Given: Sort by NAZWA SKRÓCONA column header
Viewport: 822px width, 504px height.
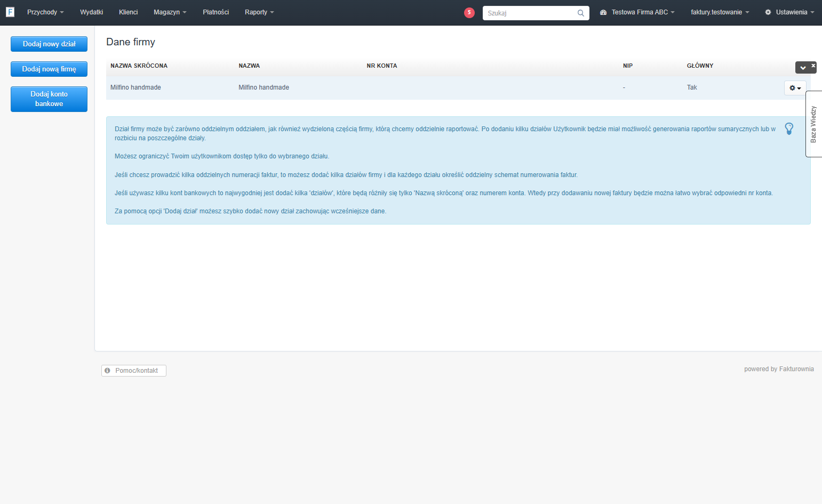Looking at the screenshot, I should [x=139, y=66].
